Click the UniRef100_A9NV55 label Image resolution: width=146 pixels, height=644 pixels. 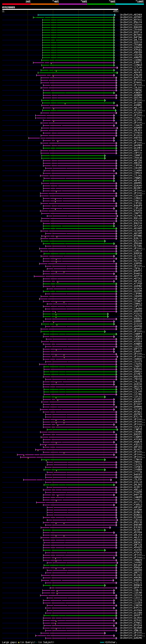[131, 58]
